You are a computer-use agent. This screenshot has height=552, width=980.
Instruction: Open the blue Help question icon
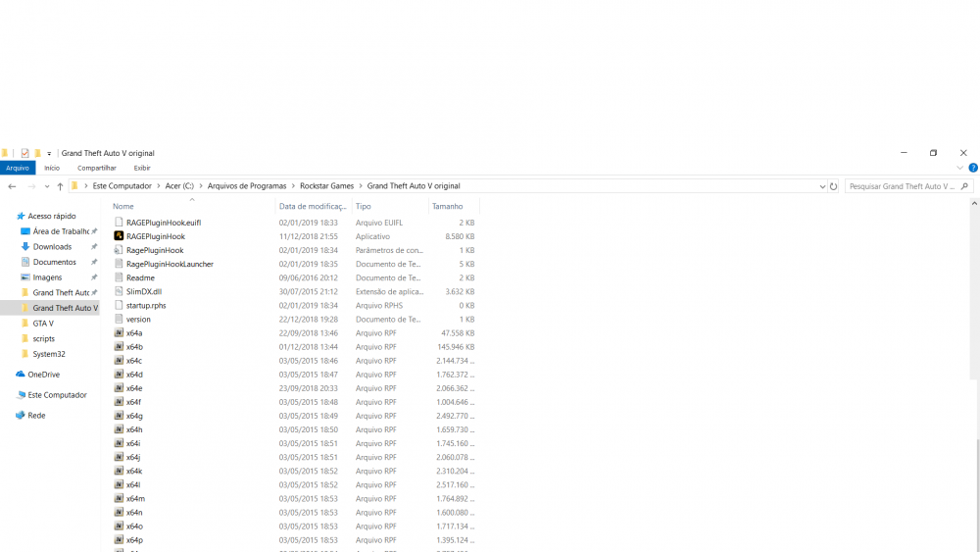pos(973,168)
